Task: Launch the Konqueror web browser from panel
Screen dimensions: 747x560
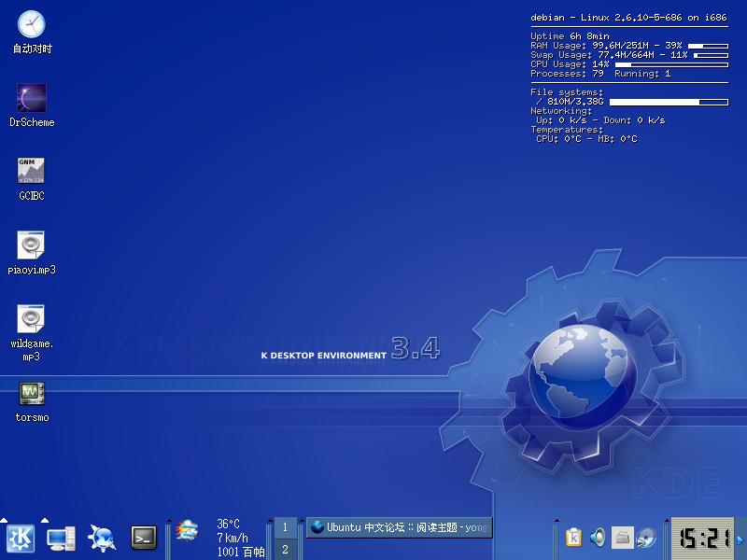Action: (102, 539)
